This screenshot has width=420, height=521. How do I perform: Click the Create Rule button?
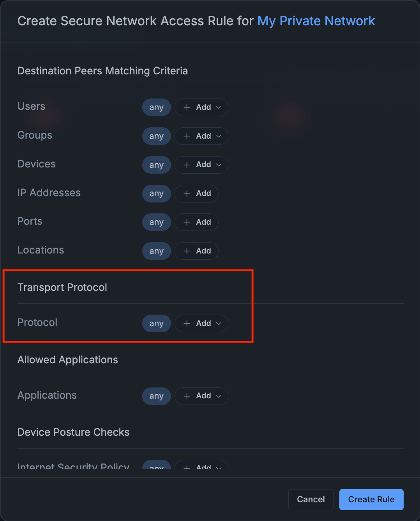coord(371,499)
